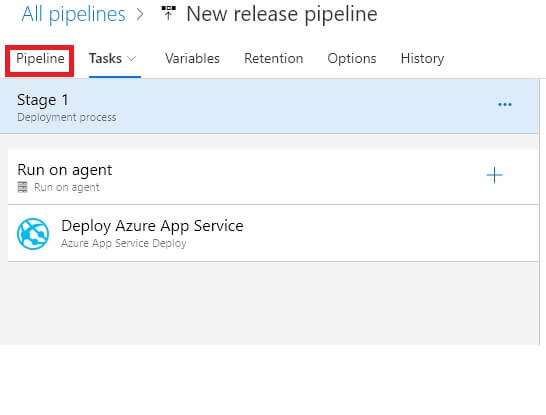
Task: Expand the Tasks dropdown chevron
Action: (132, 59)
